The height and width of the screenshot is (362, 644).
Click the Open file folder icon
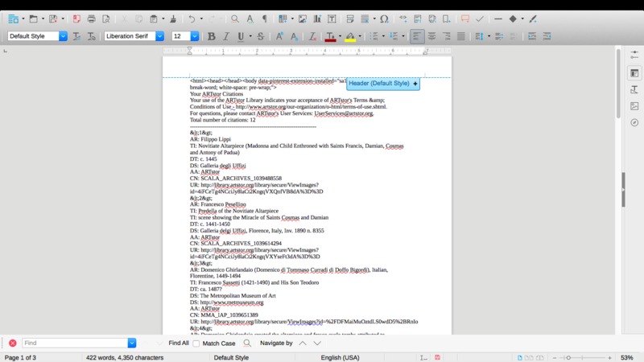coord(33,19)
